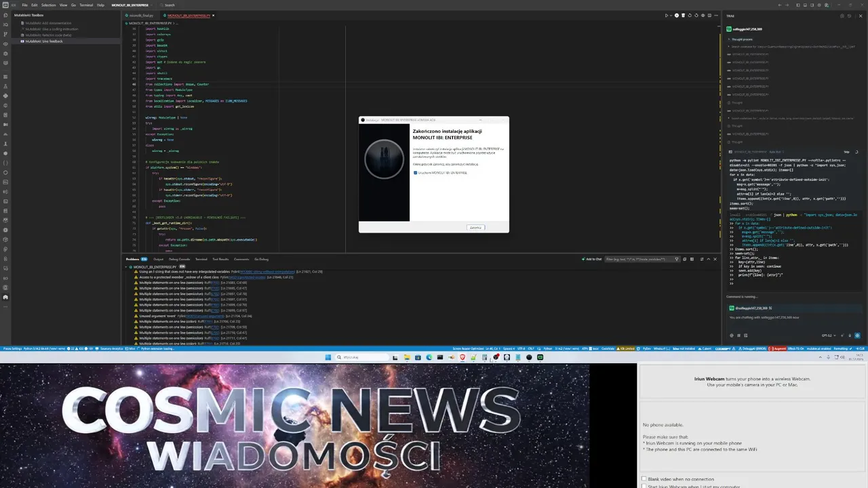Viewport: 868px width, 488px height.
Task: Click UTF-8 encoding in status bar
Action: [521, 348]
